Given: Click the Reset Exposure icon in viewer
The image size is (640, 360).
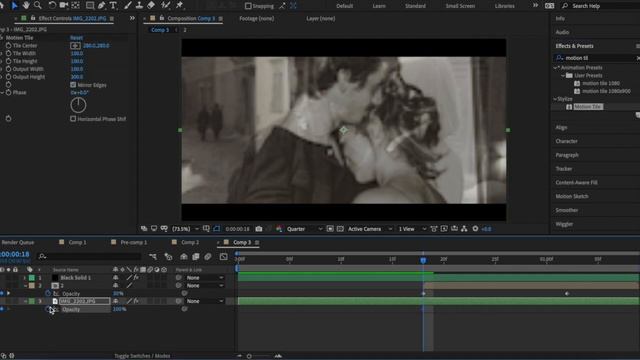Looking at the screenshot, I should coord(475,229).
